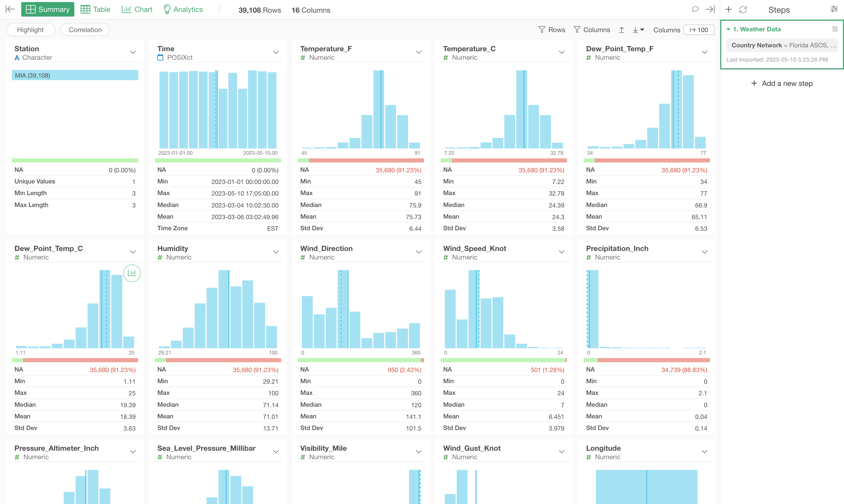Click the 16 Columns count
Image resolution: width=844 pixels, height=504 pixels.
pos(311,10)
